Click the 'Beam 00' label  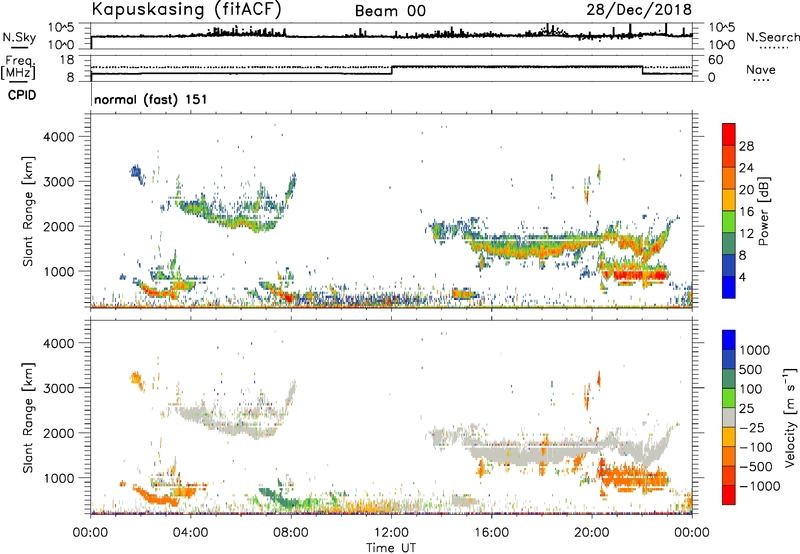[390, 11]
